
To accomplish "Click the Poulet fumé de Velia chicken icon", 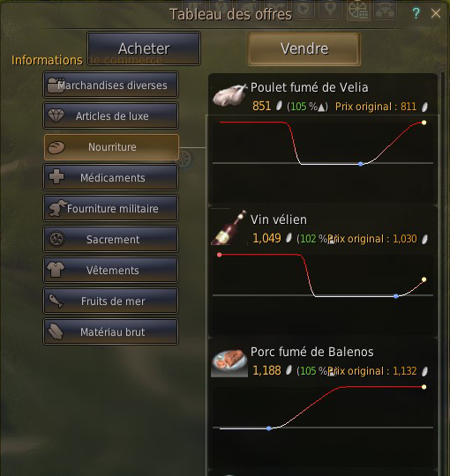I will pos(229,95).
